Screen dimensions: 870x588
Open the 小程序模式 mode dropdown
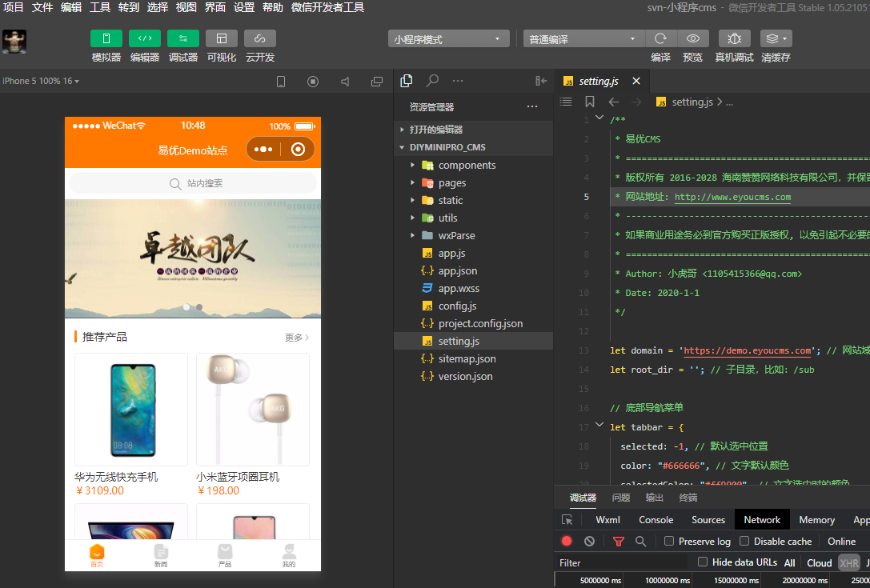tap(448, 39)
